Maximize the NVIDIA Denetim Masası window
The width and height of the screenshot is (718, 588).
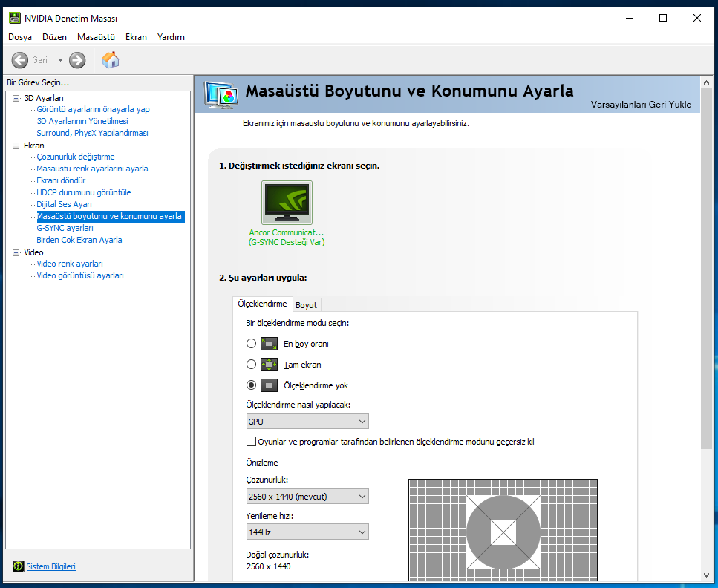tap(663, 18)
